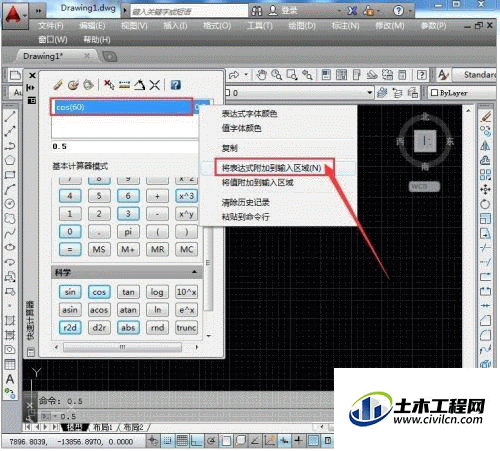This screenshot has width=500, height=451.
Task: Toggle Dynamic Input in the status bar
Action: tap(284, 441)
